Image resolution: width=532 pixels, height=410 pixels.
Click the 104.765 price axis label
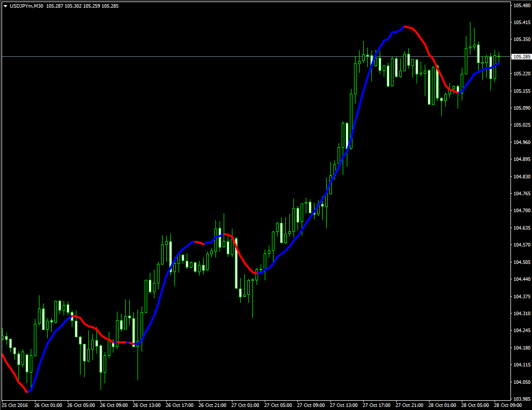pyautogui.click(x=522, y=194)
